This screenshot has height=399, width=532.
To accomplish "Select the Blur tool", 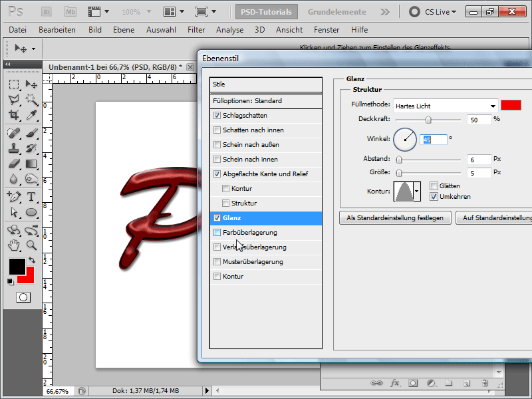I will point(13,179).
